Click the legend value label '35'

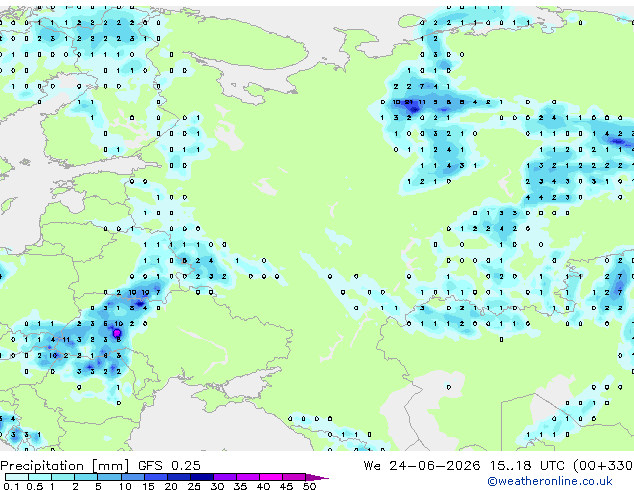(240, 486)
